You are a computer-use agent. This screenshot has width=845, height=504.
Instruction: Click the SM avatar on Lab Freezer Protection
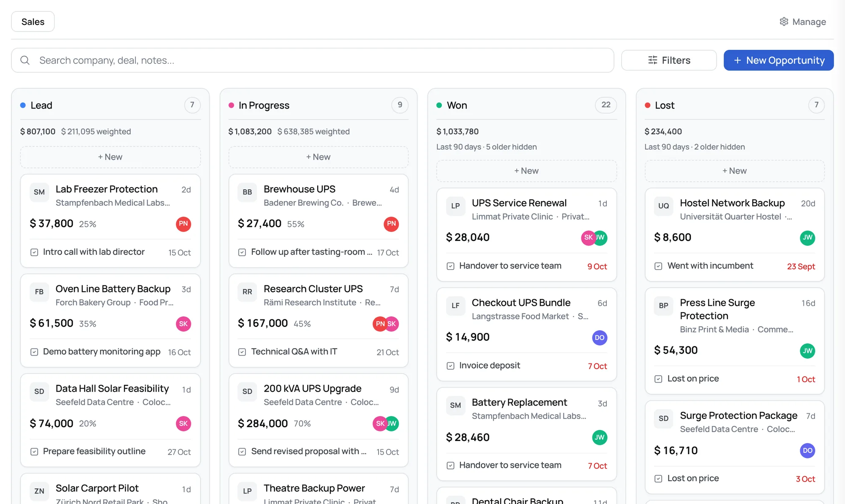pyautogui.click(x=39, y=192)
